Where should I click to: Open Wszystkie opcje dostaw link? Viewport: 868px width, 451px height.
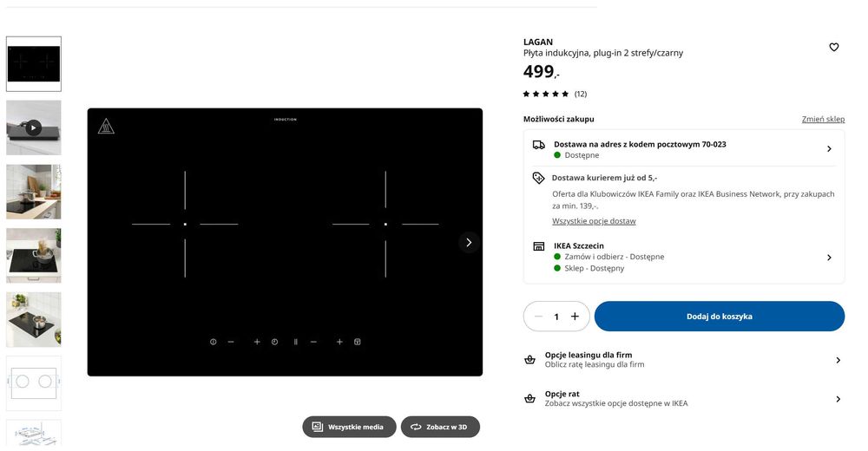coord(594,221)
